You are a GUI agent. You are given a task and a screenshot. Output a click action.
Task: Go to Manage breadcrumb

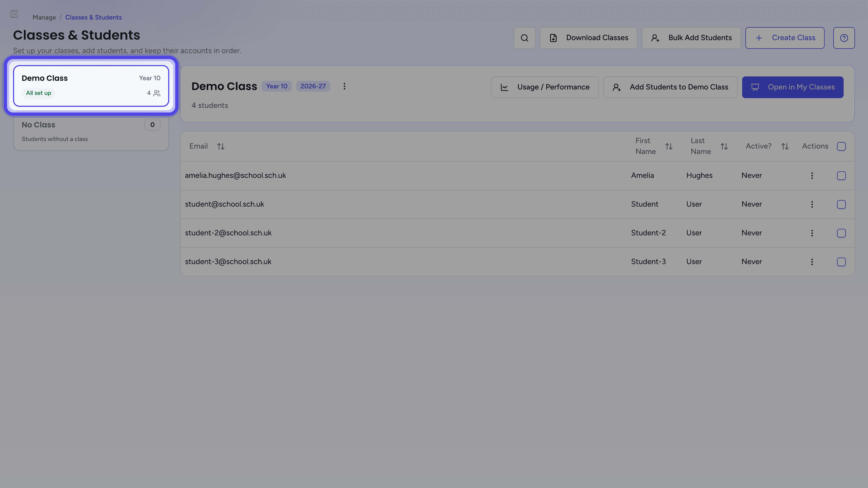coord(44,17)
